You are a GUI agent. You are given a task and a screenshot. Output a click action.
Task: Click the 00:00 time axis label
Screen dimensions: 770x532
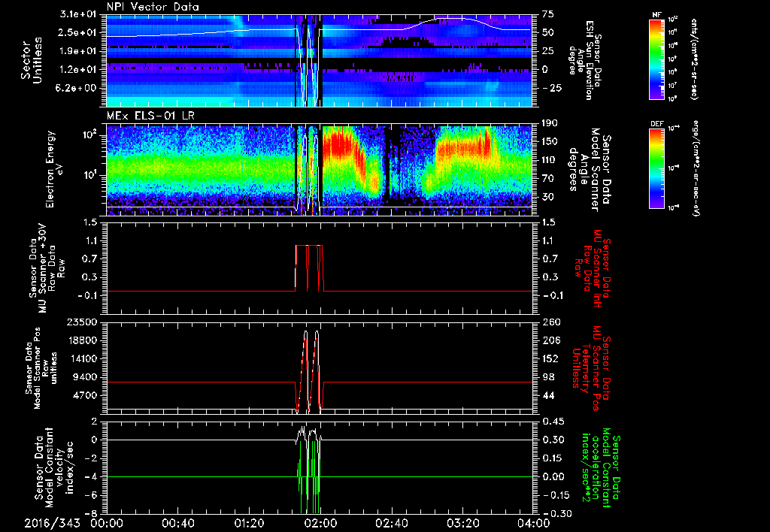click(107, 522)
